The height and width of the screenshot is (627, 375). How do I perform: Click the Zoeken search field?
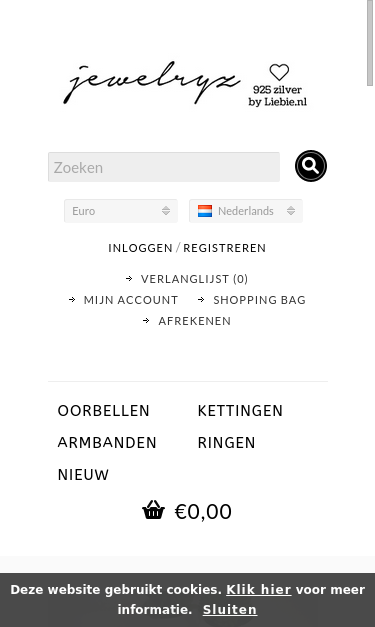point(164,167)
